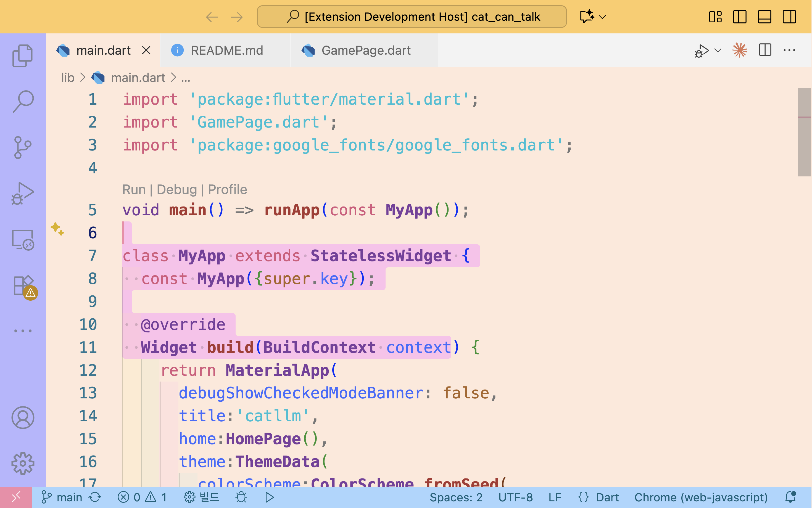Open the Accounts menu icon
Screen dimensions: 812x508
(x=23, y=417)
